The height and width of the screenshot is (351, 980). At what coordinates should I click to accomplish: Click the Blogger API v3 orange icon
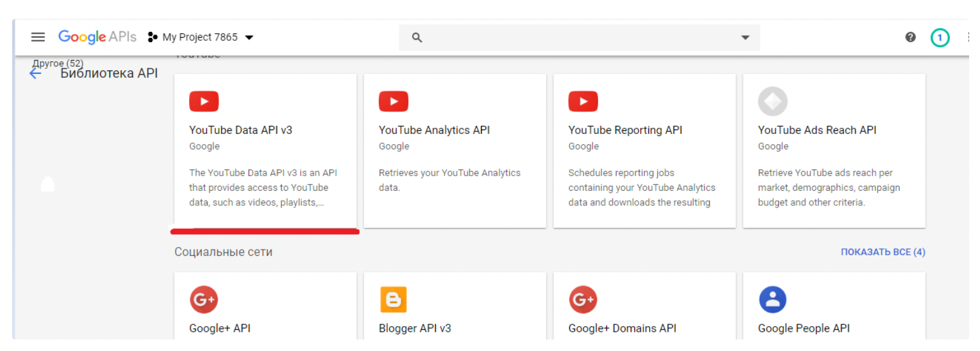(394, 300)
